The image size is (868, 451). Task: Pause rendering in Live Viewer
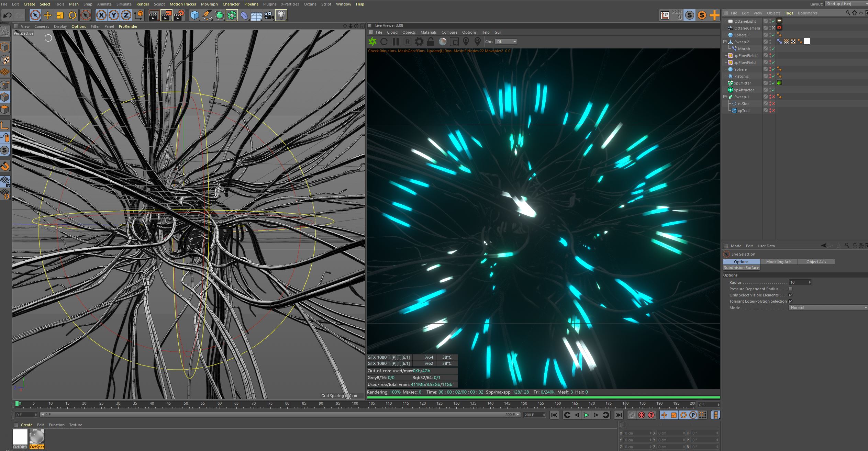tap(396, 42)
